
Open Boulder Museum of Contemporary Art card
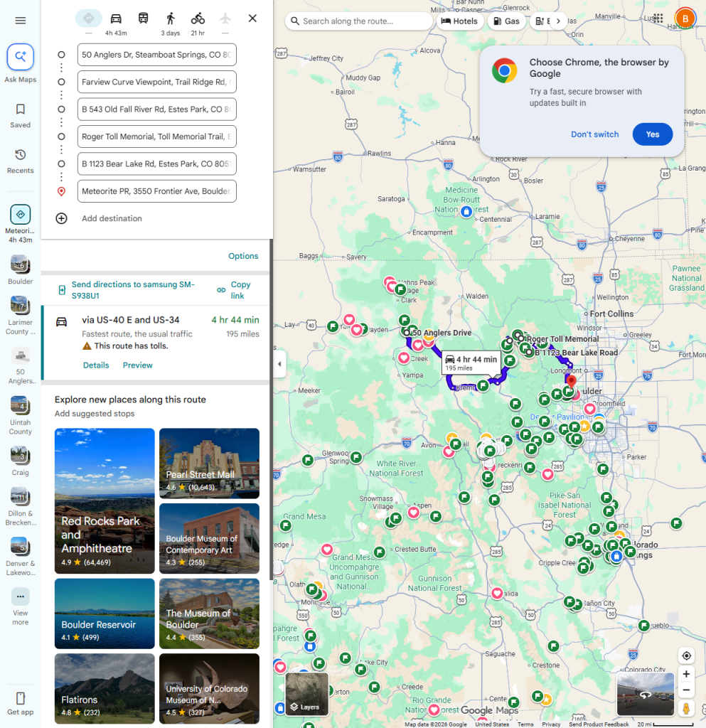(x=209, y=539)
